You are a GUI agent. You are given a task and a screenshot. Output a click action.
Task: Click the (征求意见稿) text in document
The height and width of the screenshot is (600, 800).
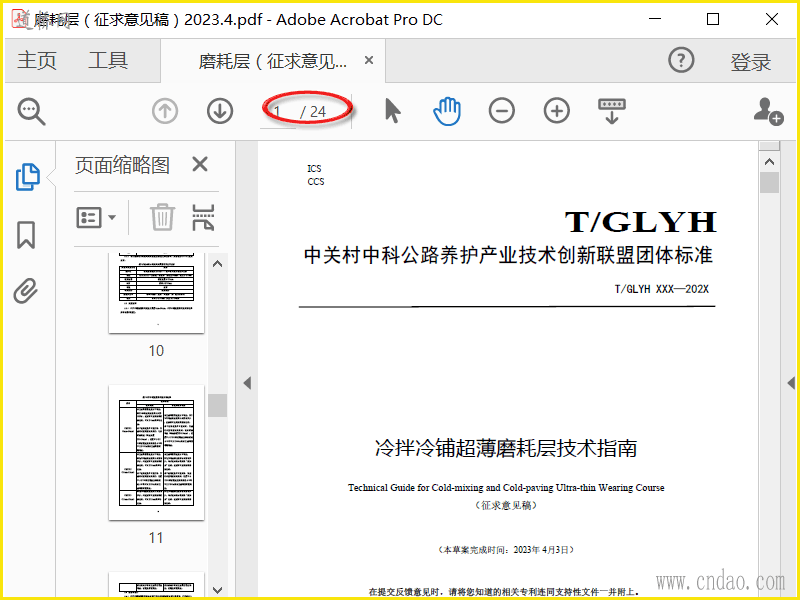(506, 506)
